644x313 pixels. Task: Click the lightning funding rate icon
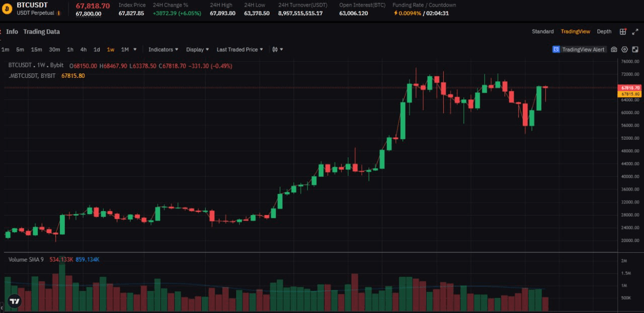pyautogui.click(x=395, y=13)
